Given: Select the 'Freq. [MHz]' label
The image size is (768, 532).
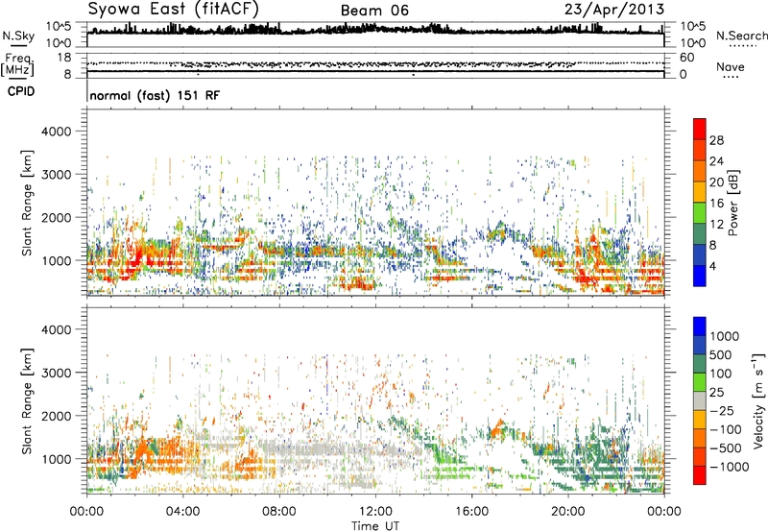Looking at the screenshot, I should (x=17, y=64).
